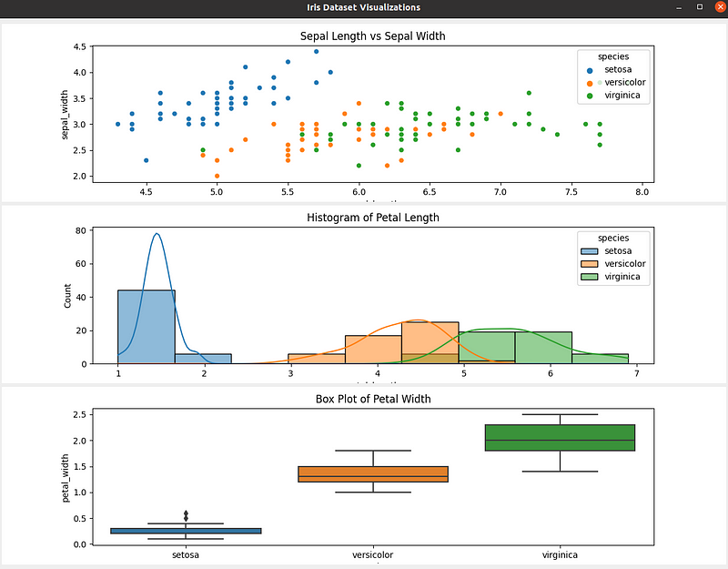The width and height of the screenshot is (728, 569).
Task: Click the green virginica box in box plot
Action: point(560,438)
